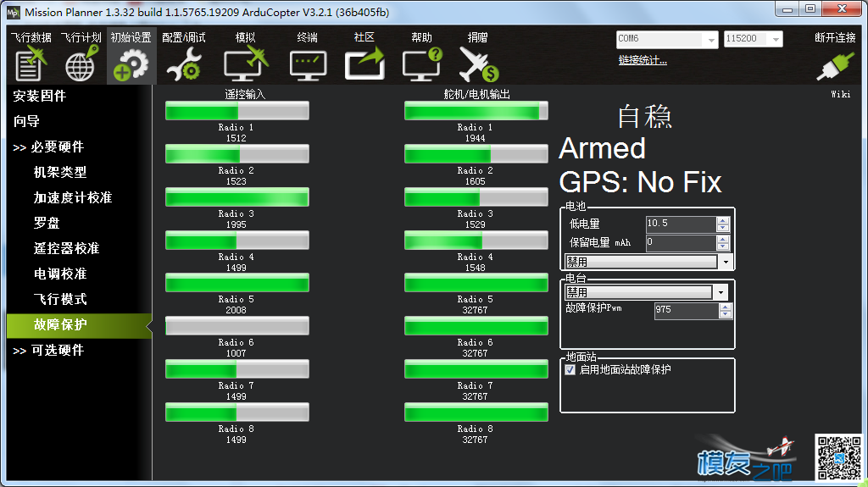Open 遥控器校准 setup page
Image resolution: width=868 pixels, height=487 pixels.
(x=66, y=248)
